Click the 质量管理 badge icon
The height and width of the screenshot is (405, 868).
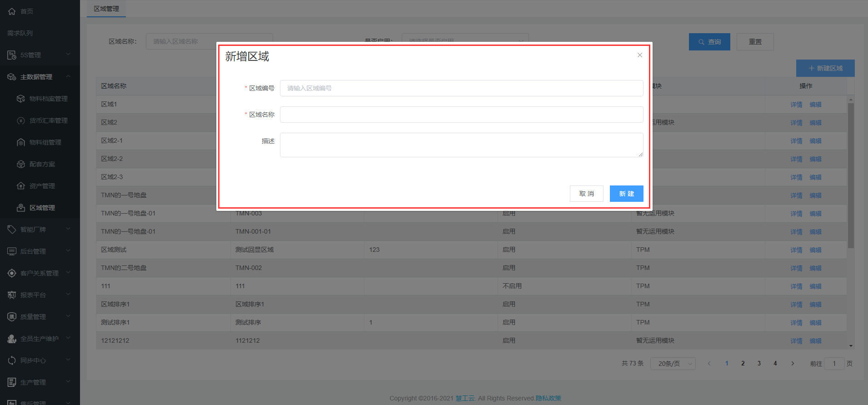coord(12,317)
